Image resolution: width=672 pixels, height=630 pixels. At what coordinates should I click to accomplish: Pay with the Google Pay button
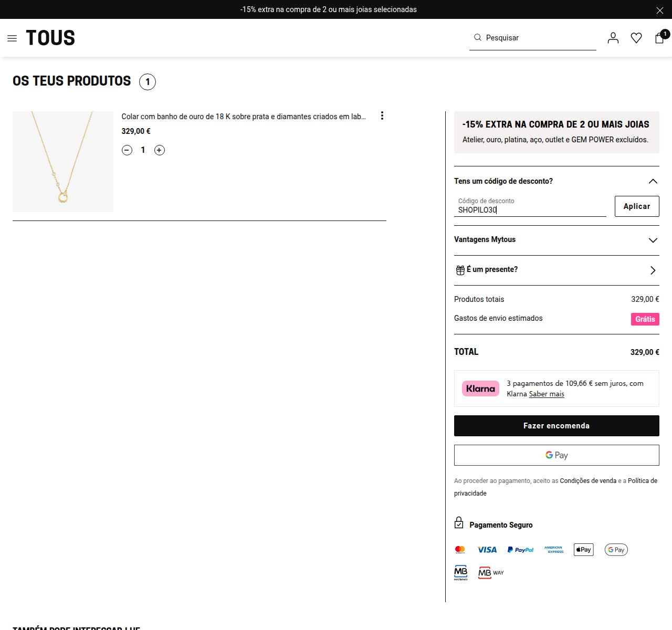point(556,455)
